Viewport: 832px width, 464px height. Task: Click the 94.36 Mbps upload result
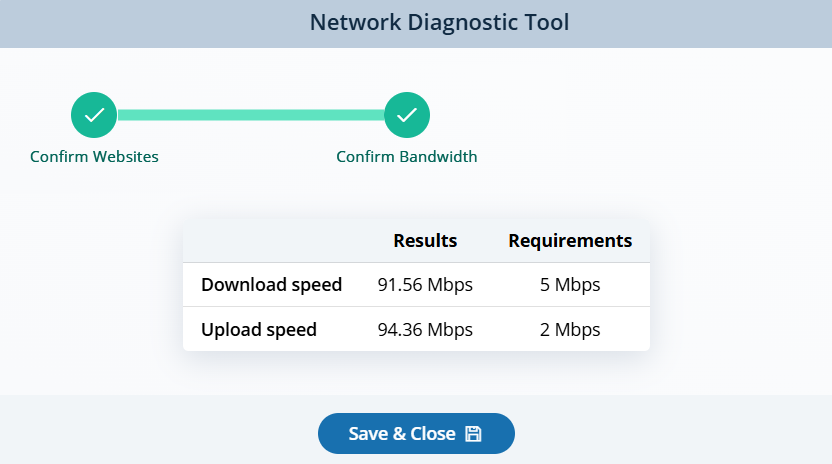(x=425, y=330)
